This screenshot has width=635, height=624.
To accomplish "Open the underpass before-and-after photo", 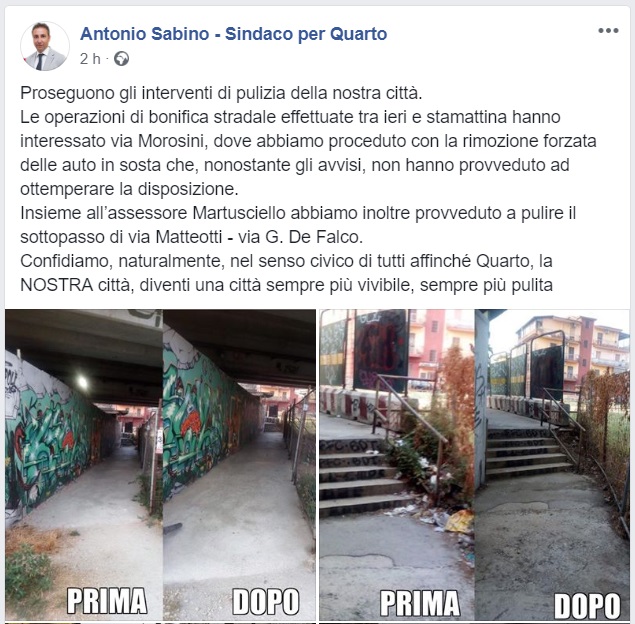I will click(x=160, y=465).
